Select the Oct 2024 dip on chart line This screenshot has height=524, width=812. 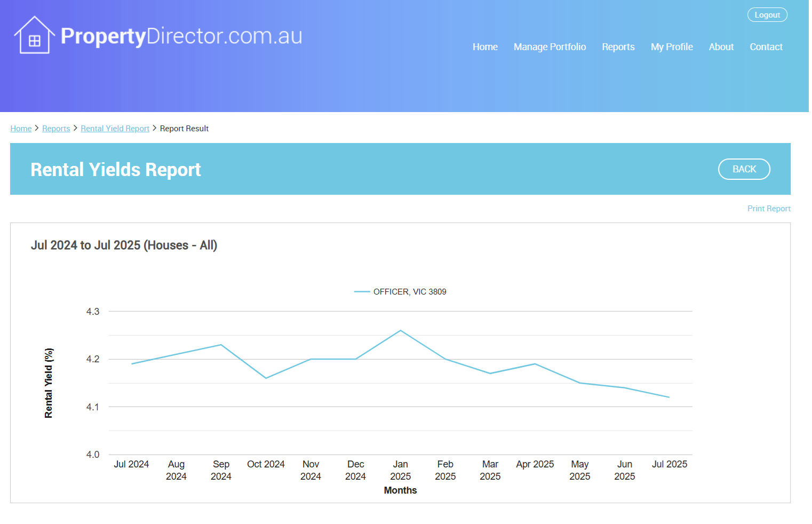click(266, 378)
